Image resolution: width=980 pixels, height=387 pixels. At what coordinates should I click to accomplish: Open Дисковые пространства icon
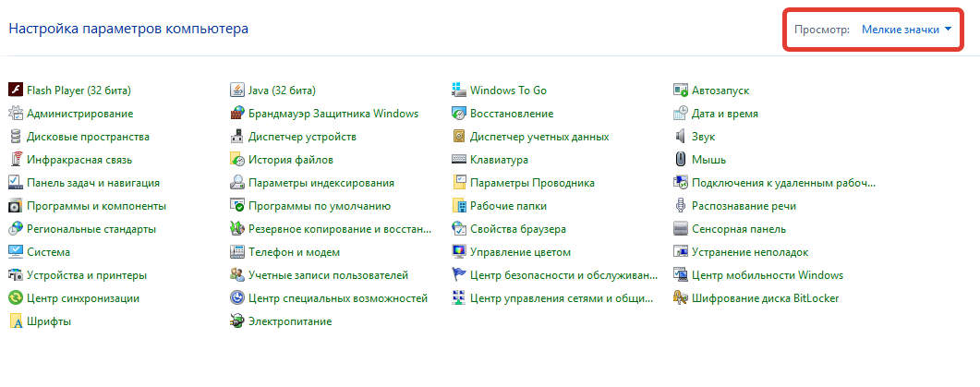pos(16,137)
